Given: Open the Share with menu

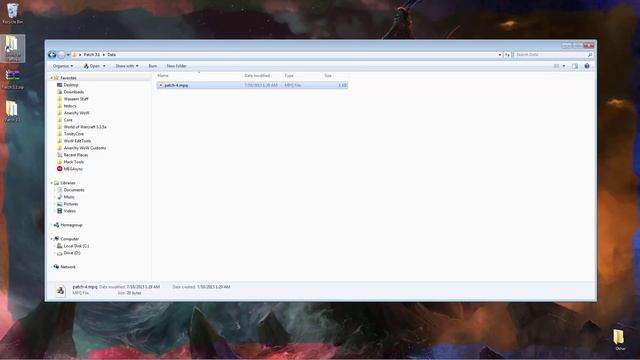Looking at the screenshot, I should click(127, 66).
